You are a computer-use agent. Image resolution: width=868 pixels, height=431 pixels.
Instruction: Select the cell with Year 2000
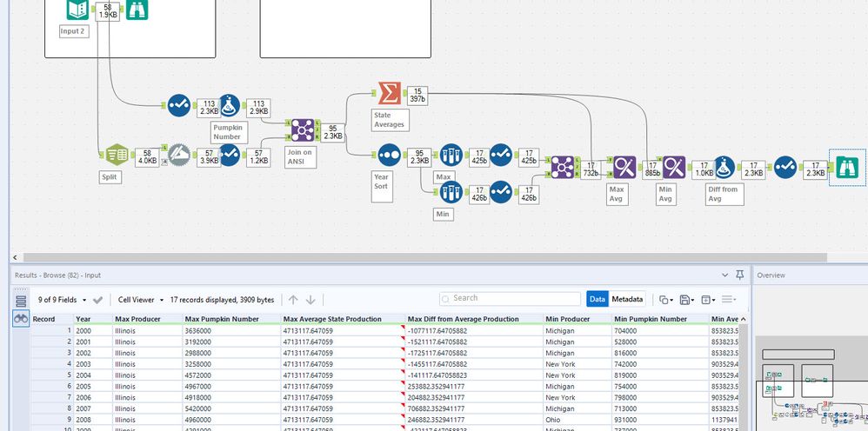coord(92,331)
